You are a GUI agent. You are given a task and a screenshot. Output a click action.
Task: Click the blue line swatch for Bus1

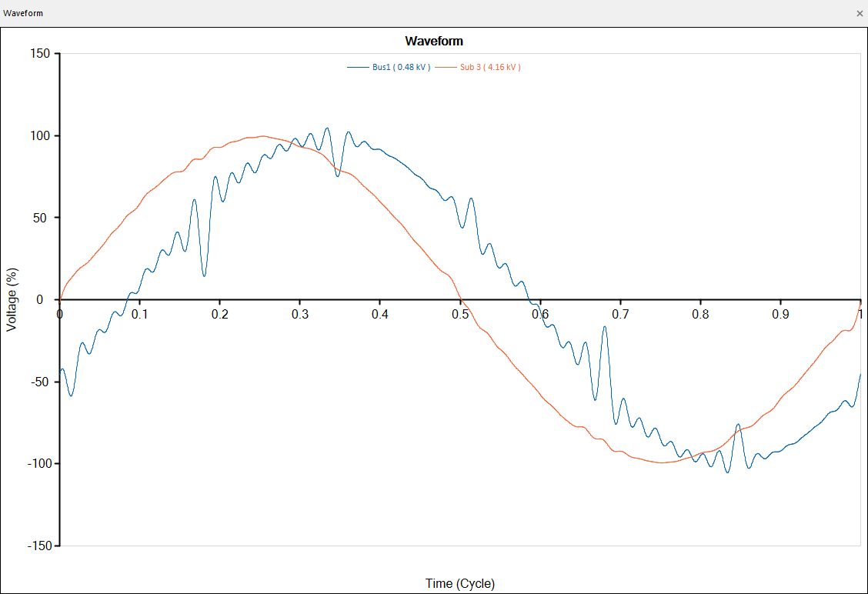pyautogui.click(x=359, y=68)
